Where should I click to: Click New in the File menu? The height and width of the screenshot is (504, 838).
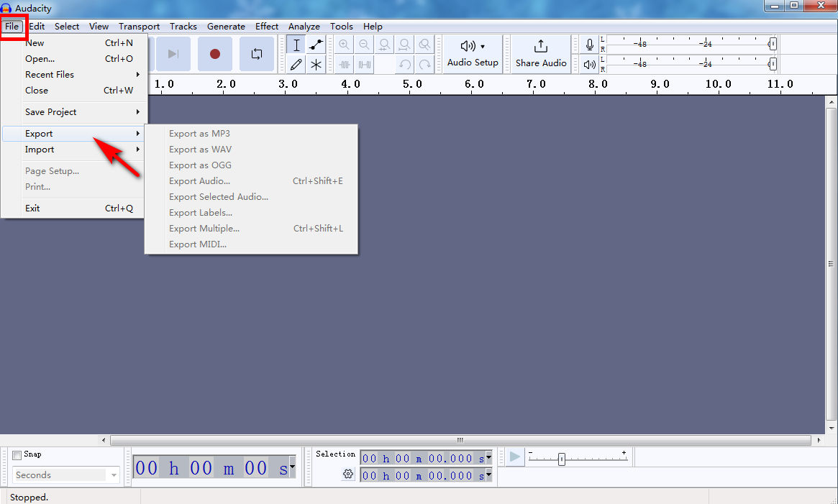[x=74, y=42]
